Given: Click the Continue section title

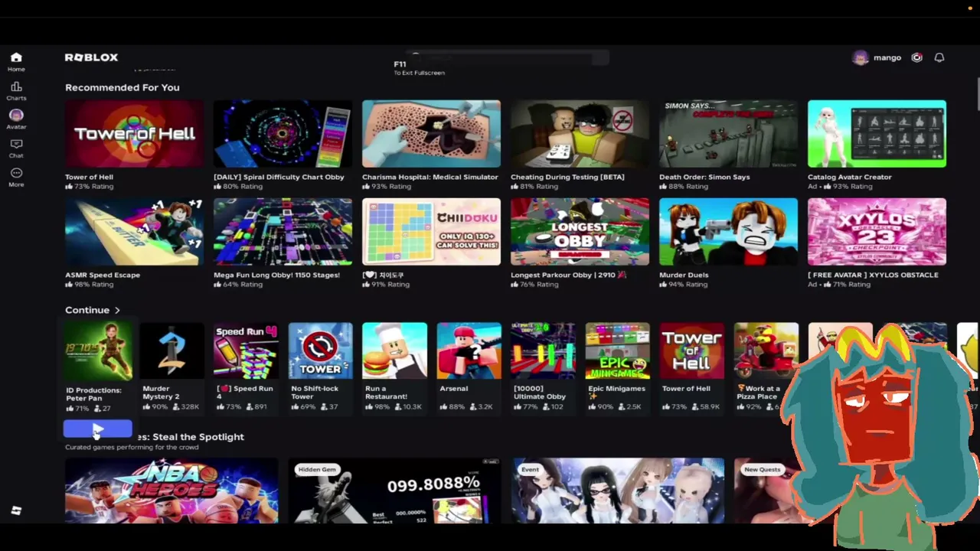Looking at the screenshot, I should [x=87, y=311].
